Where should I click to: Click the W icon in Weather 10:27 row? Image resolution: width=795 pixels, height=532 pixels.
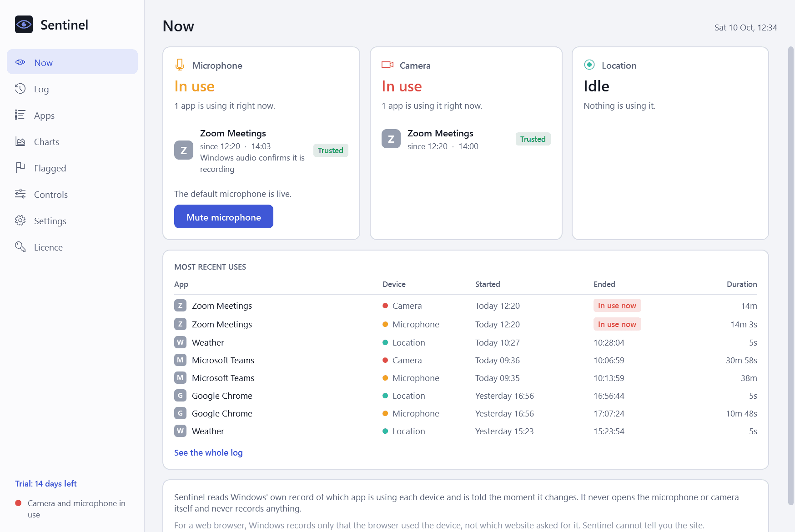click(180, 342)
